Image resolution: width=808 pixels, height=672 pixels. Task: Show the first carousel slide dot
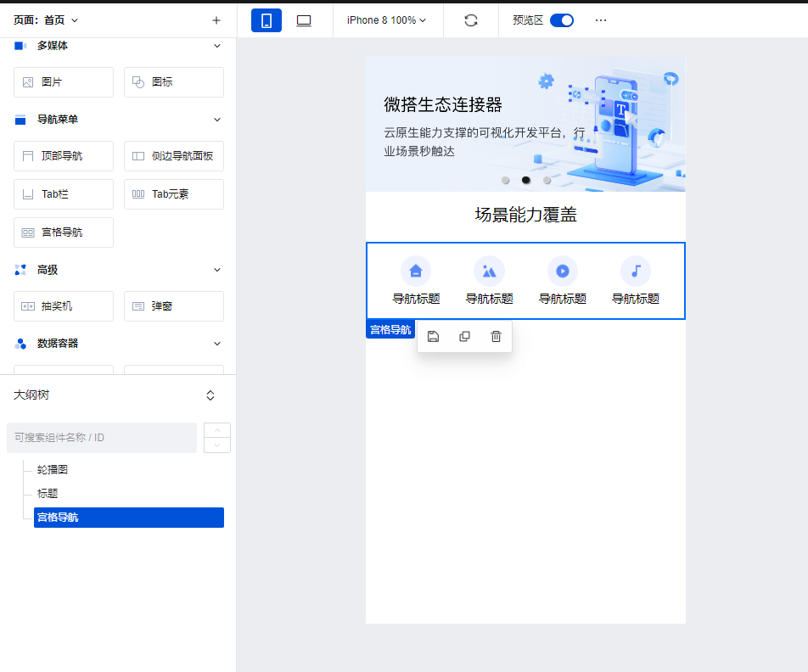(506, 181)
